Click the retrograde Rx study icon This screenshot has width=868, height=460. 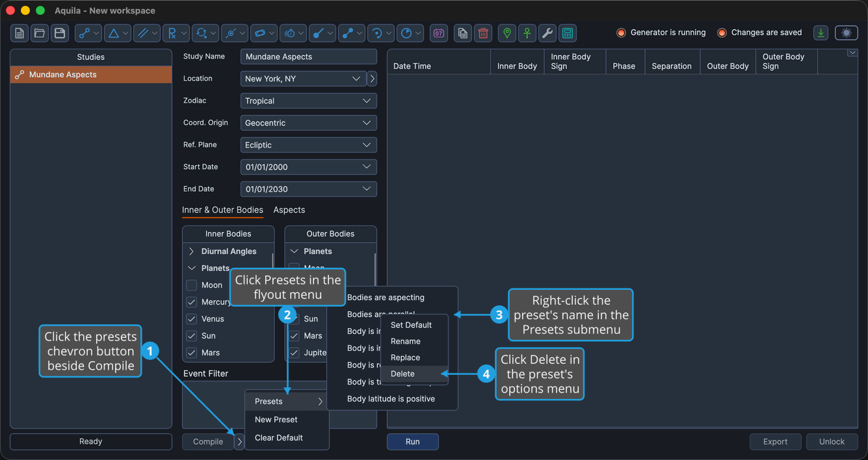pos(176,33)
